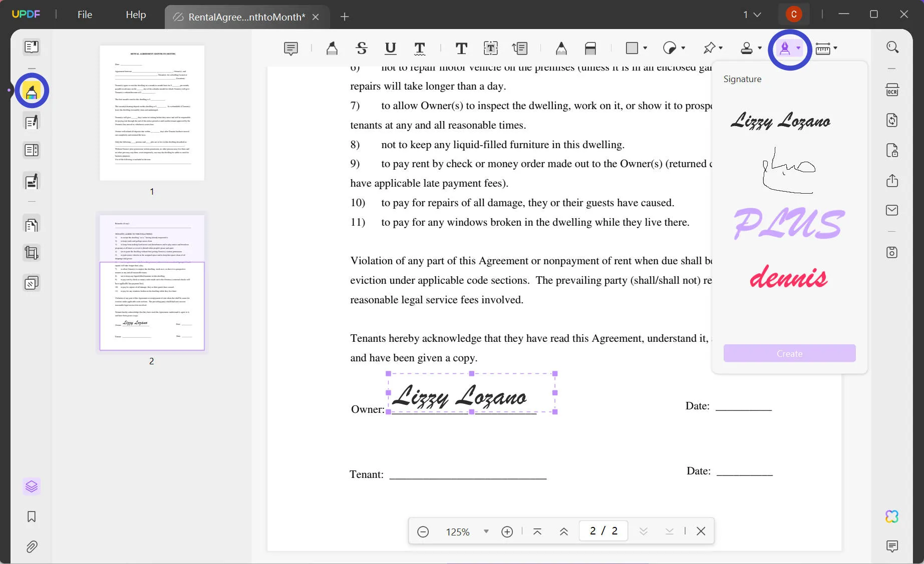This screenshot has height=564, width=924.
Task: Select the sticky note comment tool
Action: pos(291,48)
